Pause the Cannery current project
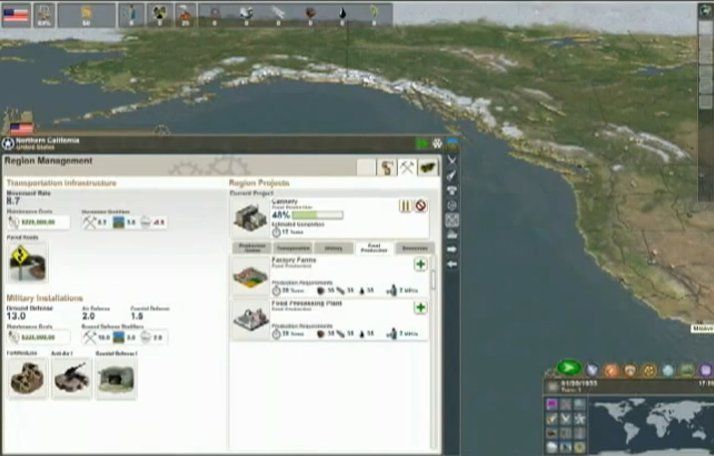Screen dimensions: 714x456 [x=406, y=206]
